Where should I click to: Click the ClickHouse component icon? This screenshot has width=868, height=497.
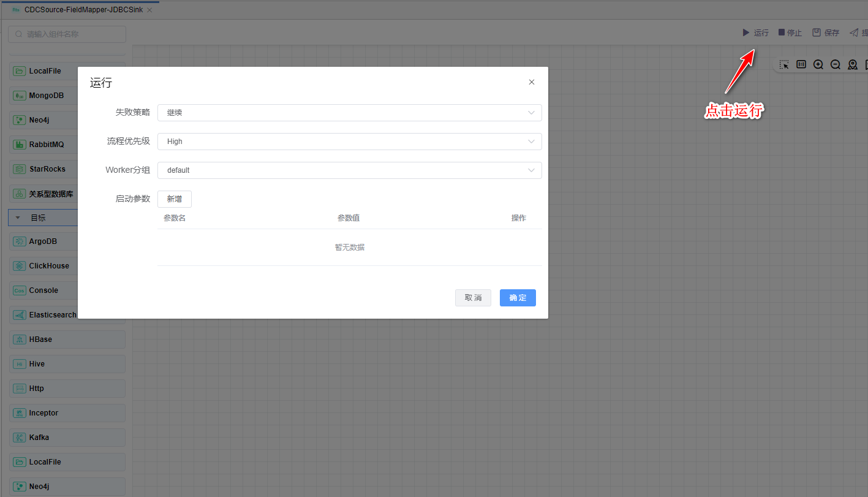click(x=19, y=266)
